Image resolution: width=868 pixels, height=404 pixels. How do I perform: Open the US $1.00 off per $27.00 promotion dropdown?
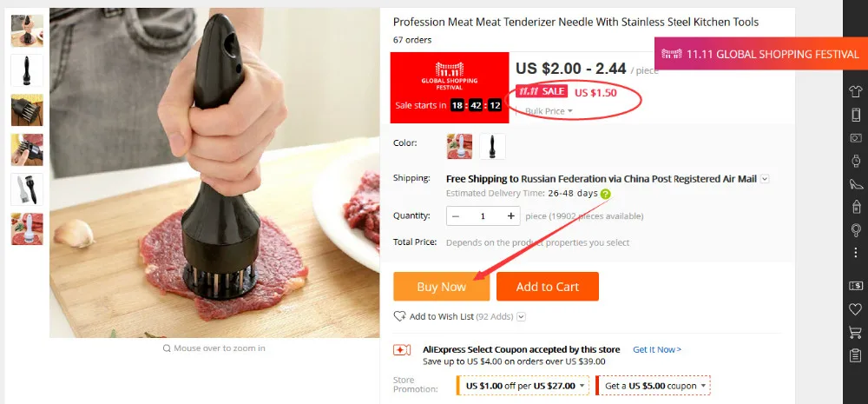click(523, 386)
